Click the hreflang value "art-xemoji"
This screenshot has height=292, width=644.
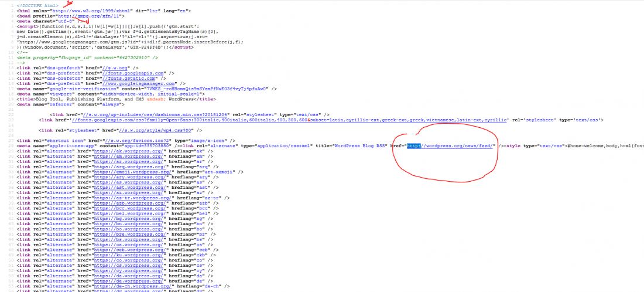coord(218,172)
